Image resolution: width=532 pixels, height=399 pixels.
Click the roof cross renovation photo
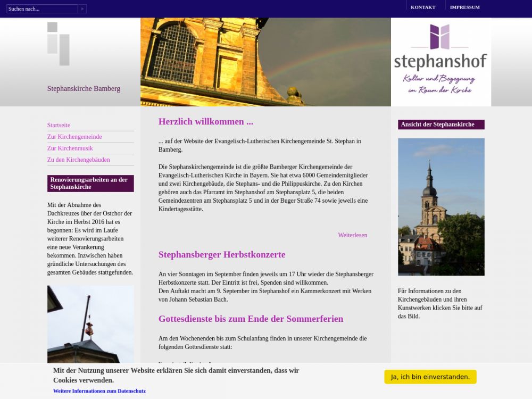[x=90, y=323]
